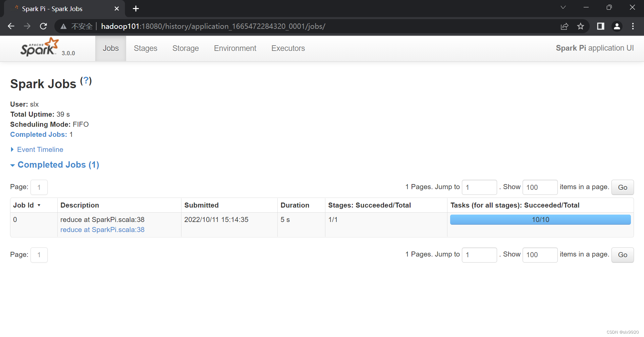
Task: Click the bottom Jump to page field
Action: click(479, 255)
